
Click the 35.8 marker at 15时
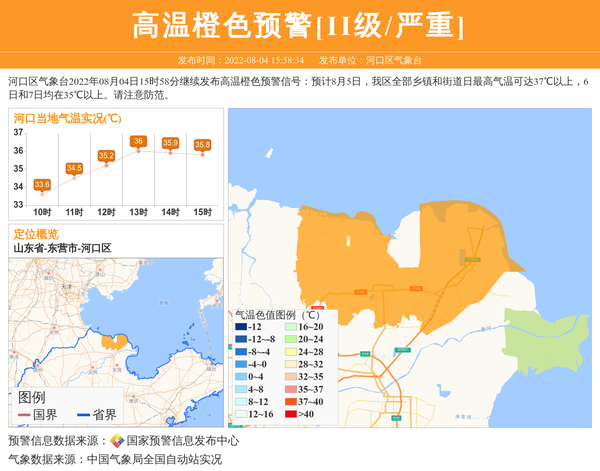pos(202,145)
